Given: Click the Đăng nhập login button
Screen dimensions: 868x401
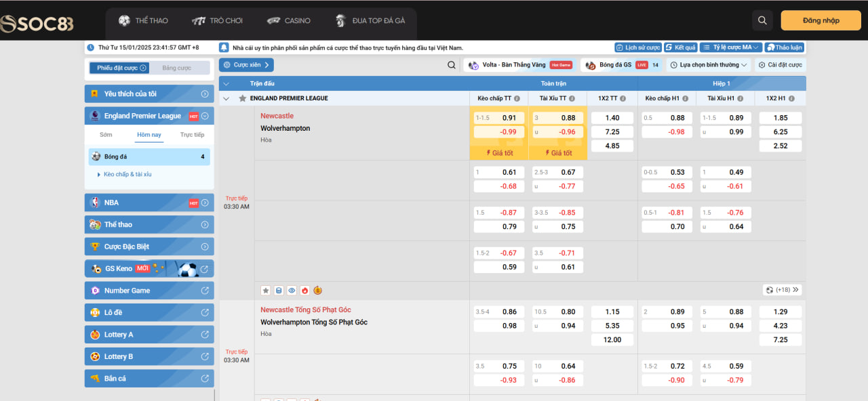Looking at the screenshot, I should click(821, 20).
